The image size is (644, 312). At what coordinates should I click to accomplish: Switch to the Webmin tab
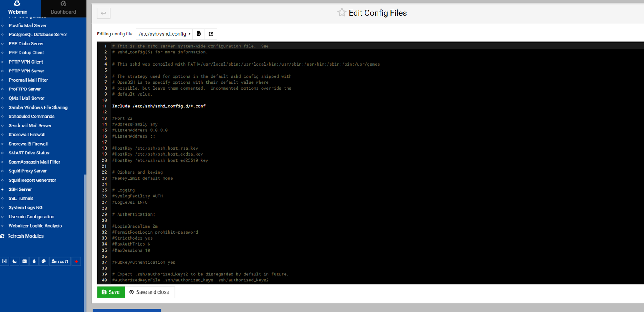(x=18, y=8)
